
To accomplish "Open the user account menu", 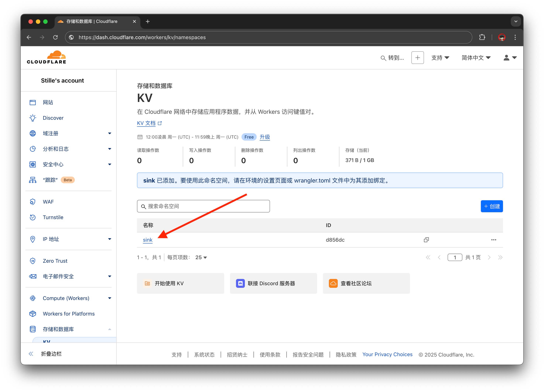I will [x=510, y=58].
